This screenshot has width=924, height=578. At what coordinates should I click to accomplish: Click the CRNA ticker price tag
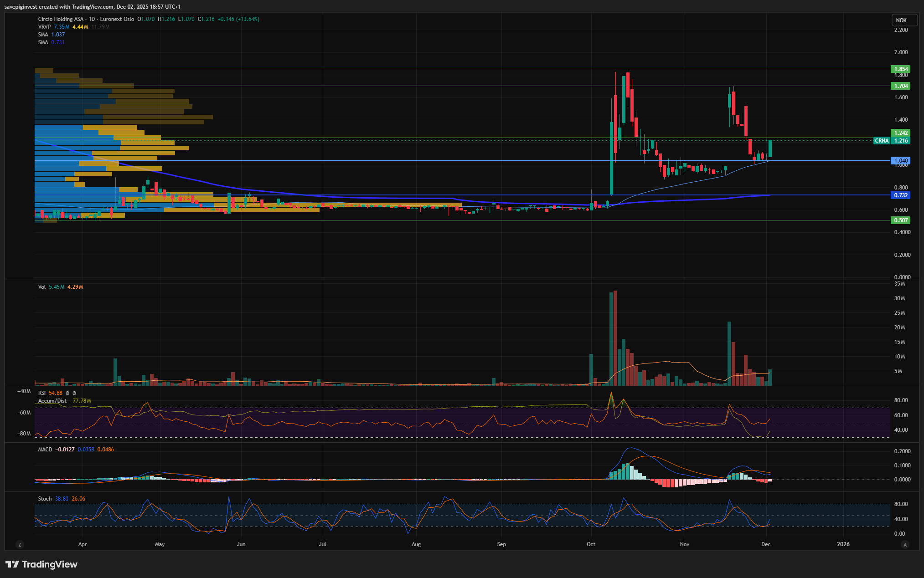point(882,141)
